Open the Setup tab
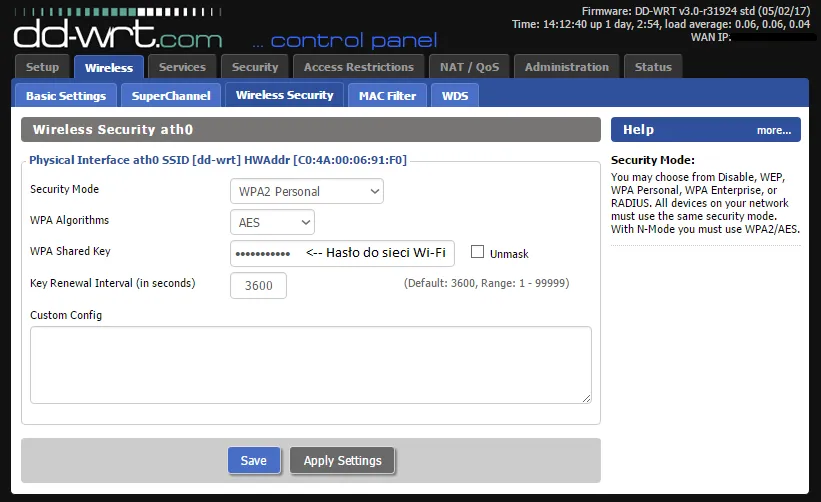821x502 pixels. coord(42,67)
